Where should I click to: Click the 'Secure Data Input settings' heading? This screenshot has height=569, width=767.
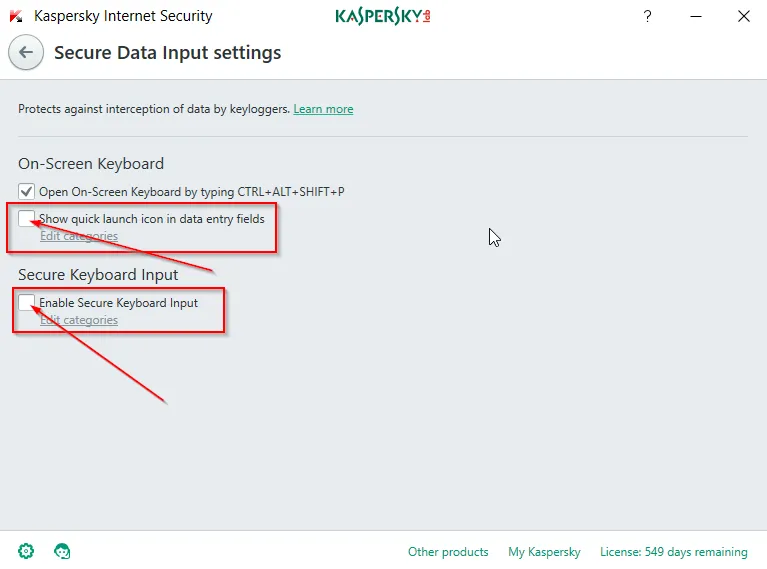[167, 53]
